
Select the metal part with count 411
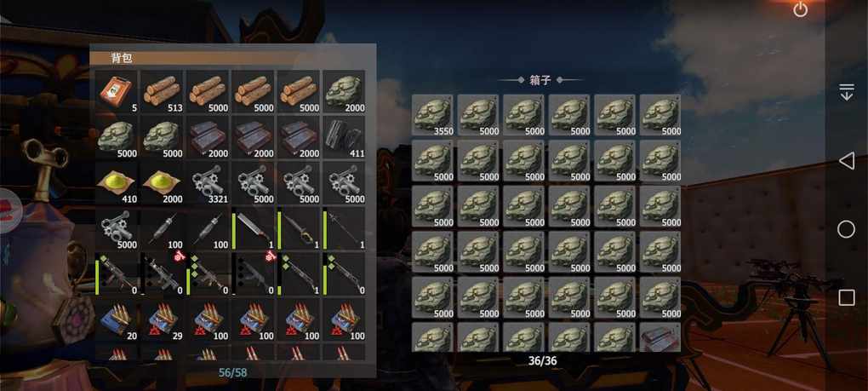[x=344, y=137]
